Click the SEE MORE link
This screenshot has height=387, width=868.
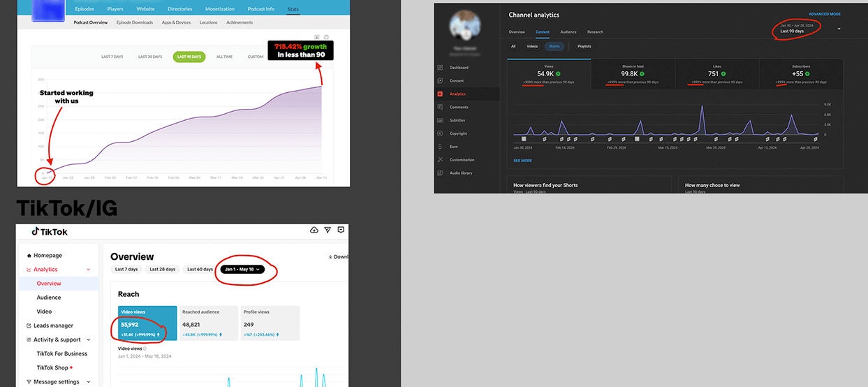click(522, 161)
